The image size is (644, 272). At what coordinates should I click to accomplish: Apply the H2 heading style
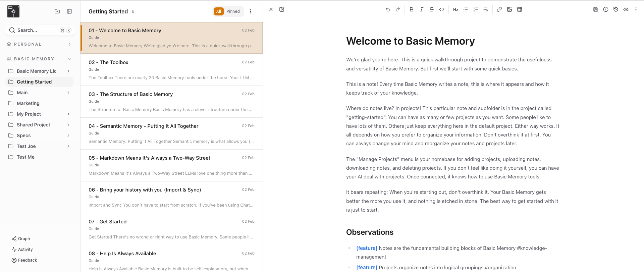(x=455, y=9)
